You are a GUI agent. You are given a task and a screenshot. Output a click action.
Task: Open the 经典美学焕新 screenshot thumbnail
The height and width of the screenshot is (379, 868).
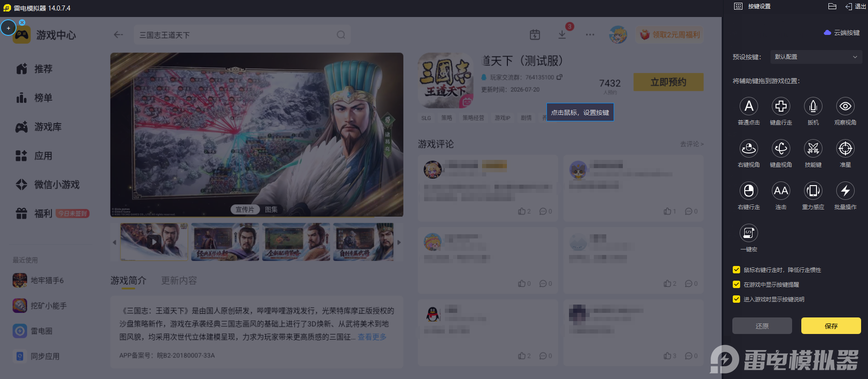click(x=225, y=242)
